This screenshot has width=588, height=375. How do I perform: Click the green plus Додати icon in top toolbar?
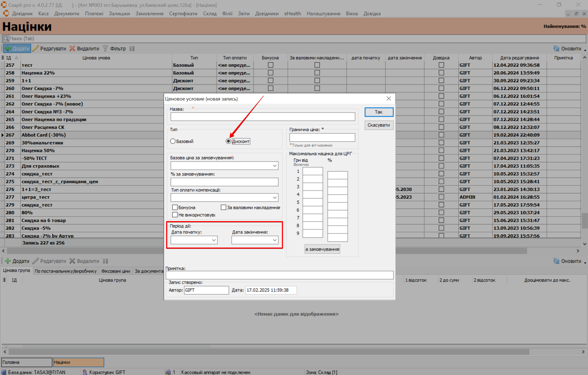point(8,48)
